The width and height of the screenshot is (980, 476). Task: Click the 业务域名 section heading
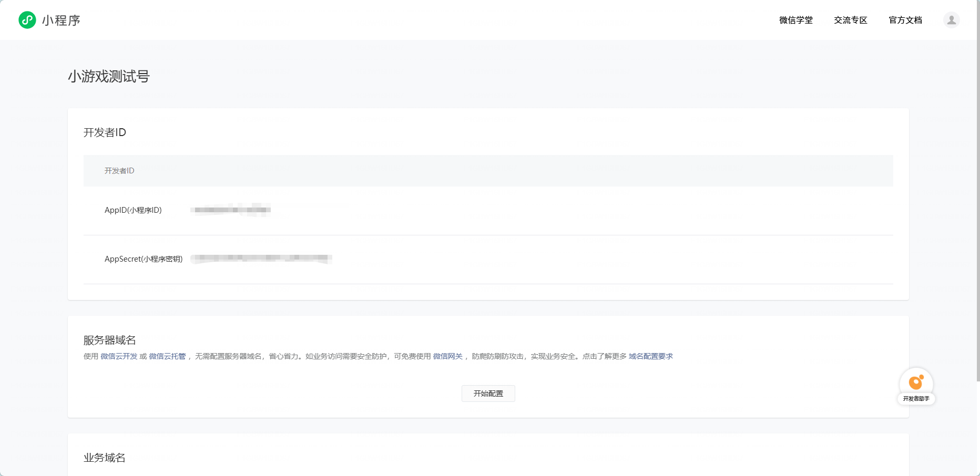tap(105, 458)
